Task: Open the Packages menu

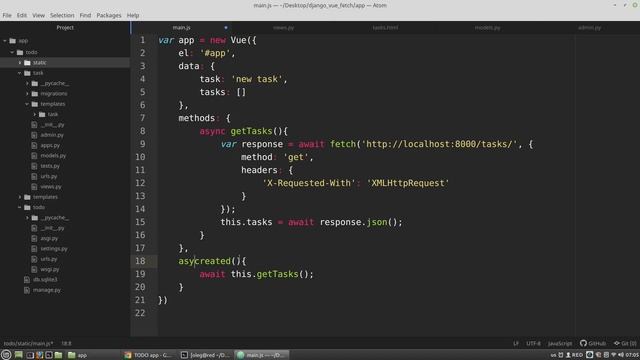Action: tap(109, 15)
